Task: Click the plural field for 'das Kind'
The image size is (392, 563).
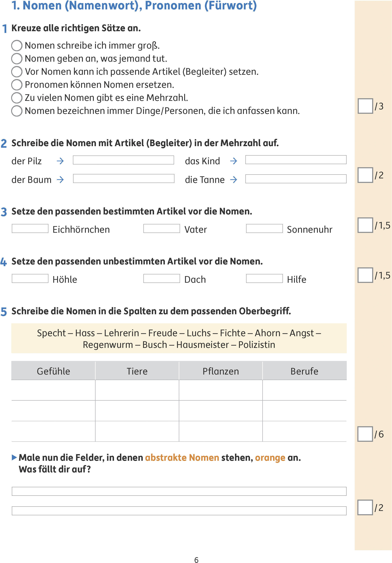Action: (x=296, y=160)
